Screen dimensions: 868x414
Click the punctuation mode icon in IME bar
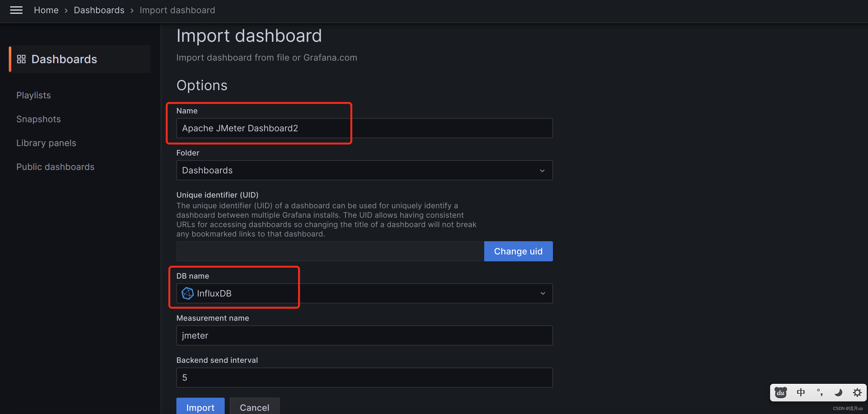pos(820,392)
